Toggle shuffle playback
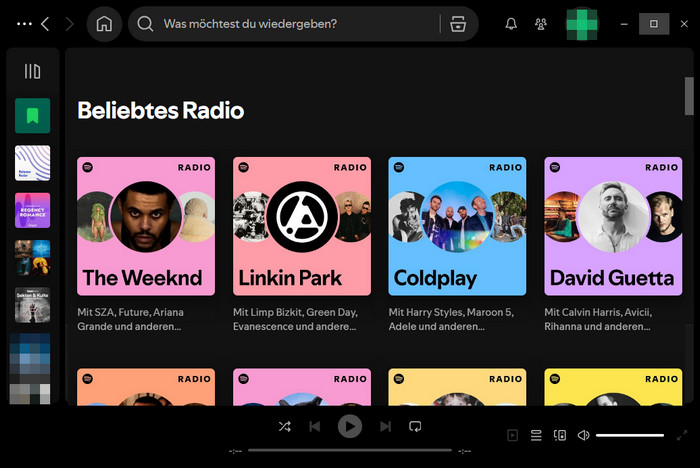Screen dimensions: 700x468 click(285, 426)
